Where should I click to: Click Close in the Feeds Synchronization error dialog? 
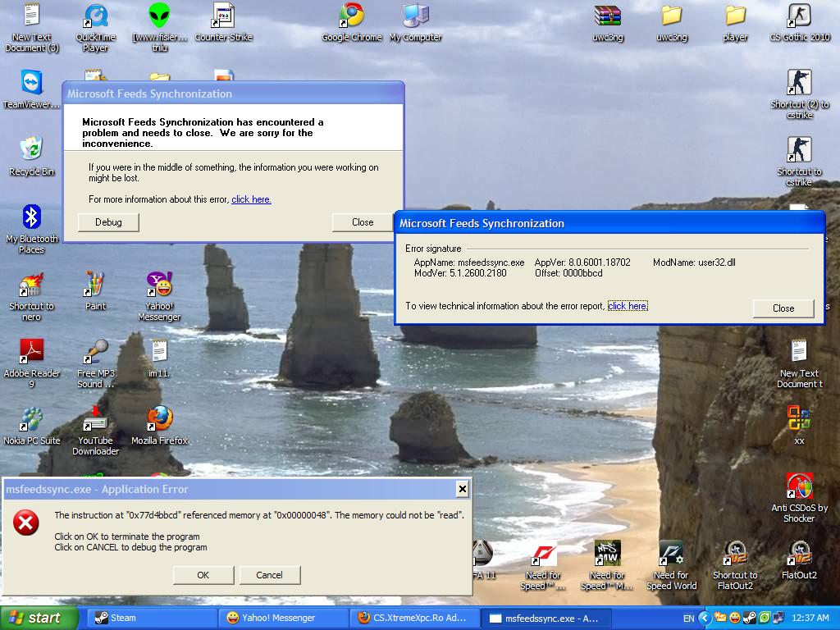[363, 222]
